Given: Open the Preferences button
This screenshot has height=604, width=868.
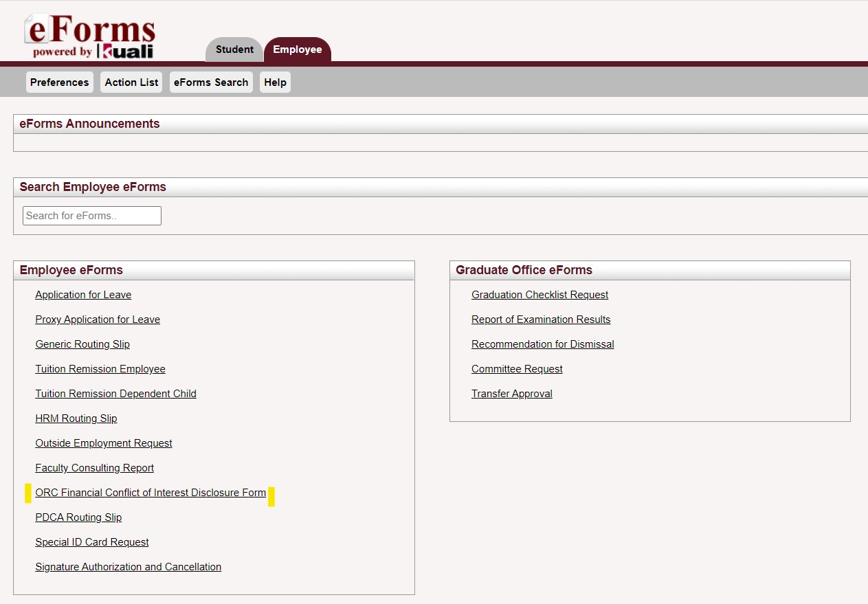Looking at the screenshot, I should point(59,82).
